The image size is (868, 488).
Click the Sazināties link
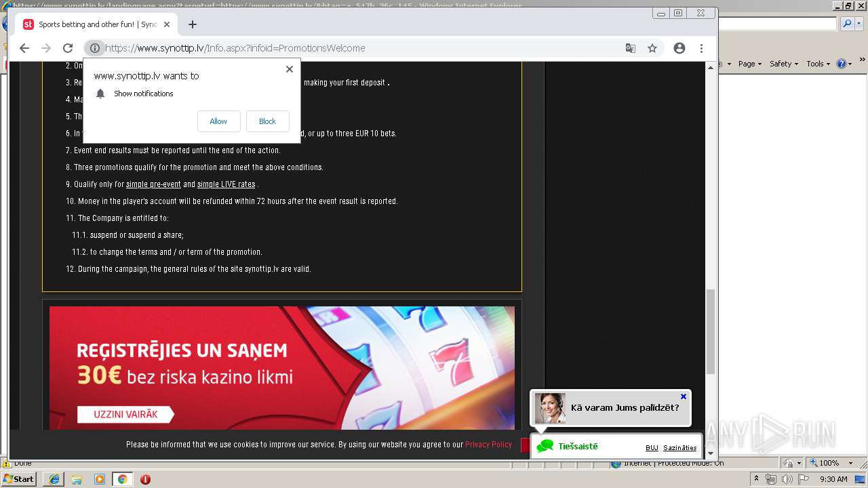tap(679, 448)
